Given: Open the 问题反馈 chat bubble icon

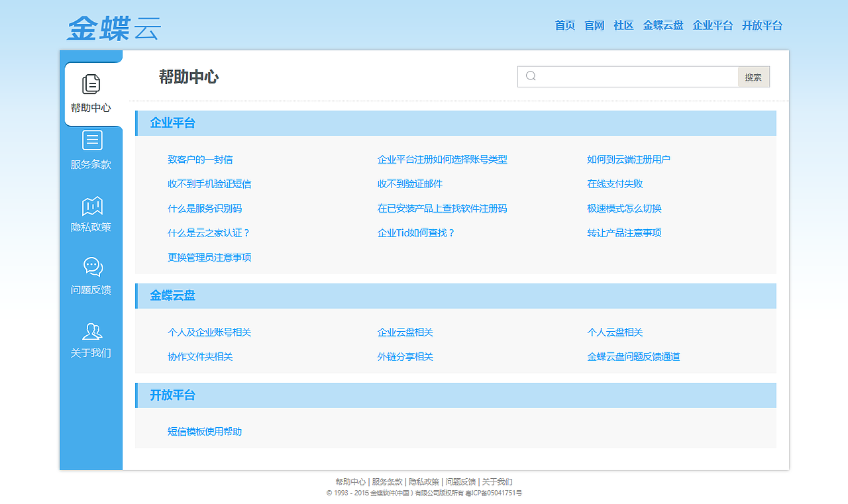Looking at the screenshot, I should pos(93,267).
